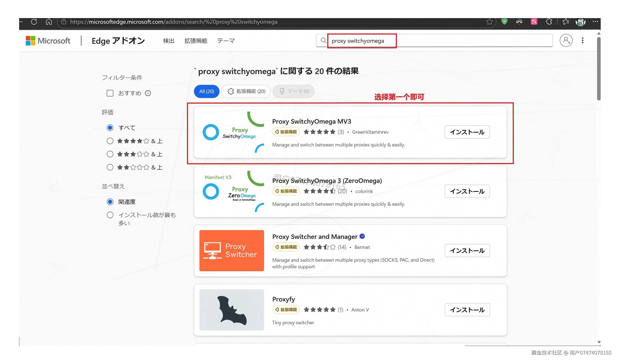
Task: Open the 拡張機能 navigation item
Action: tap(196, 41)
